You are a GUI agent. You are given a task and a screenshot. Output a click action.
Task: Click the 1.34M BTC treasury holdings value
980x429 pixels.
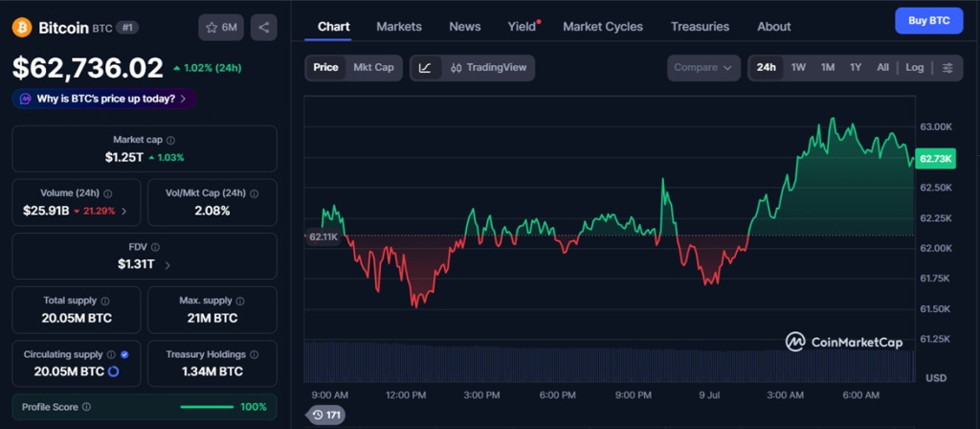click(212, 373)
